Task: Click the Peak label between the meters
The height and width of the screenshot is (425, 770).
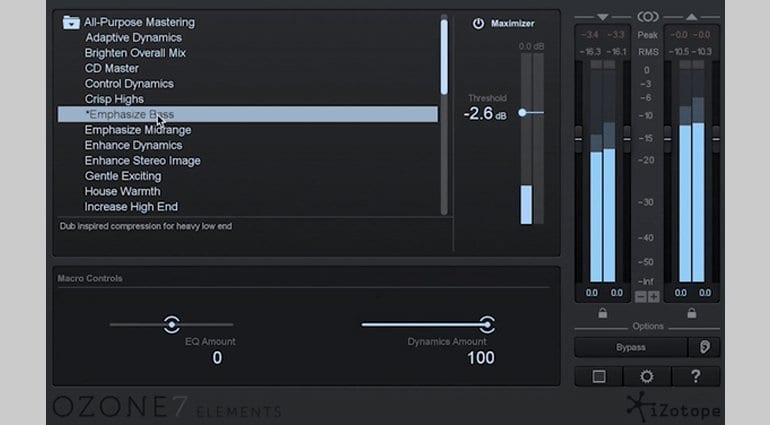Action: pyautogui.click(x=648, y=35)
